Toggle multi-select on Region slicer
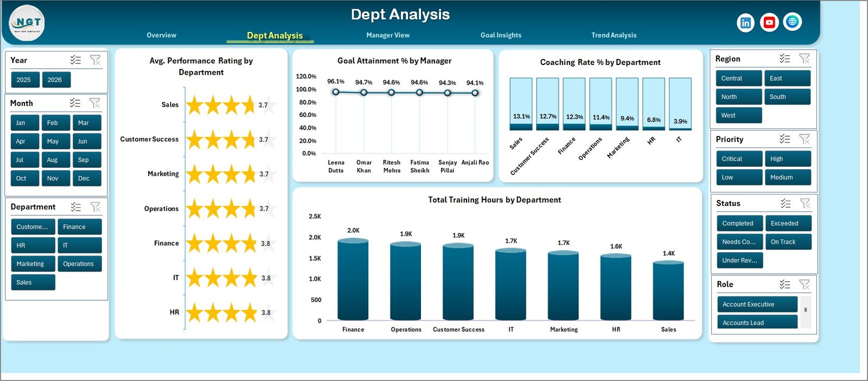868x381 pixels. coord(784,59)
